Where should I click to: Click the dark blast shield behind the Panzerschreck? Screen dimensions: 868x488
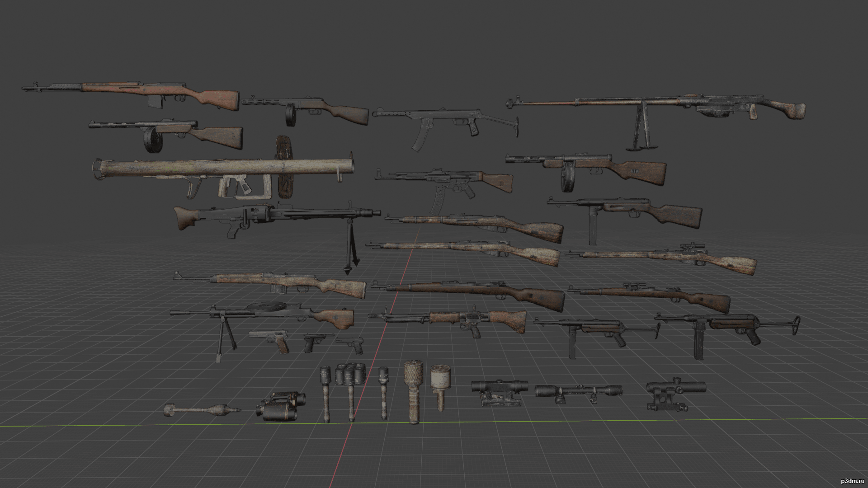point(283,167)
